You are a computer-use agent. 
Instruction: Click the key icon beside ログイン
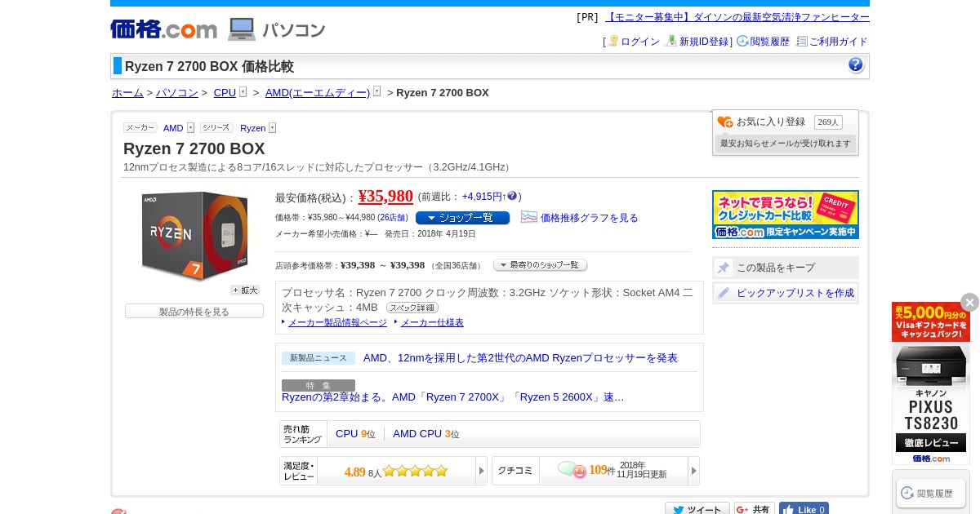pyautogui.click(x=613, y=41)
